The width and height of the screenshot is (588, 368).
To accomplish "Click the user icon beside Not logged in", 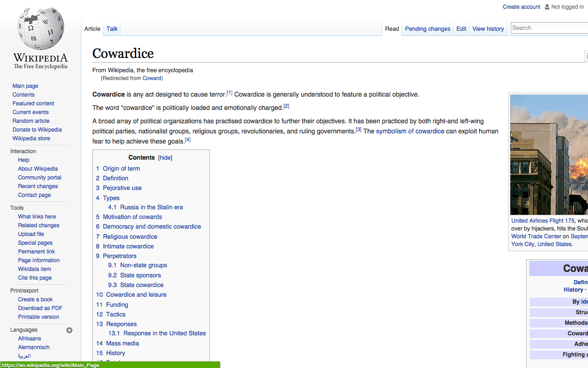I will coord(547,7).
